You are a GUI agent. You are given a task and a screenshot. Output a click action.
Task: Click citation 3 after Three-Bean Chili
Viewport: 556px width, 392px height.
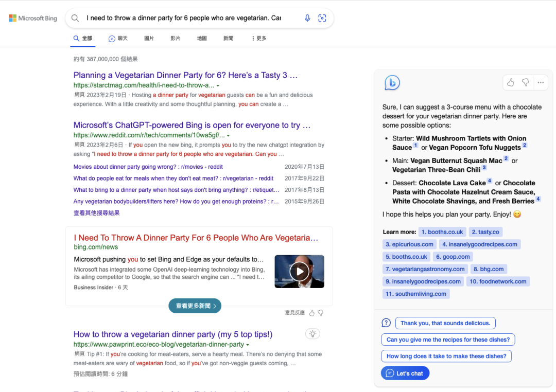pyautogui.click(x=484, y=168)
